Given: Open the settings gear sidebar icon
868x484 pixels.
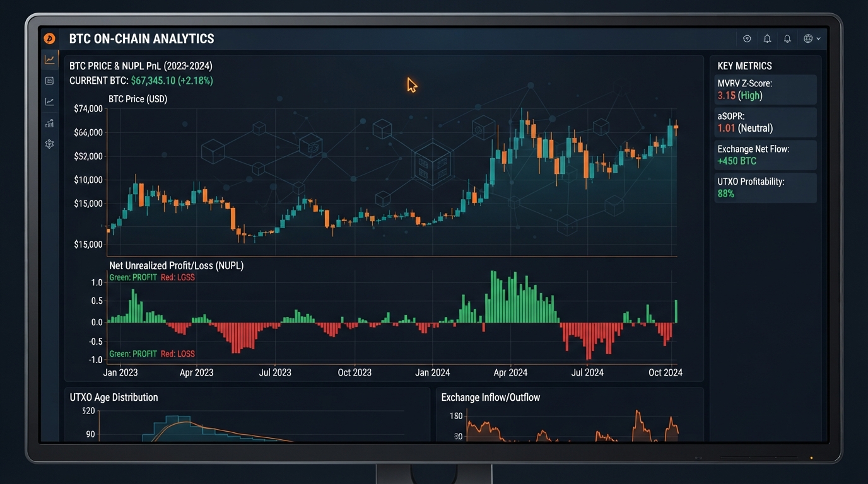Looking at the screenshot, I should [x=49, y=144].
